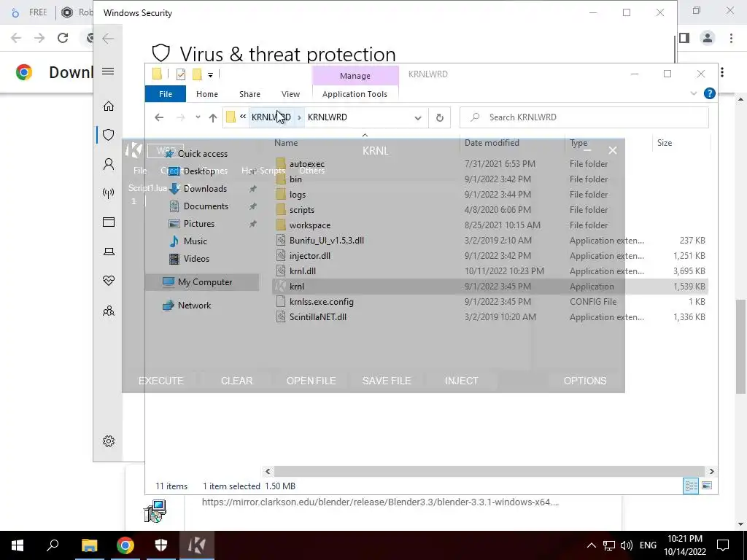Click File Explorer help question mark icon
The height and width of the screenshot is (560, 747).
(x=709, y=93)
